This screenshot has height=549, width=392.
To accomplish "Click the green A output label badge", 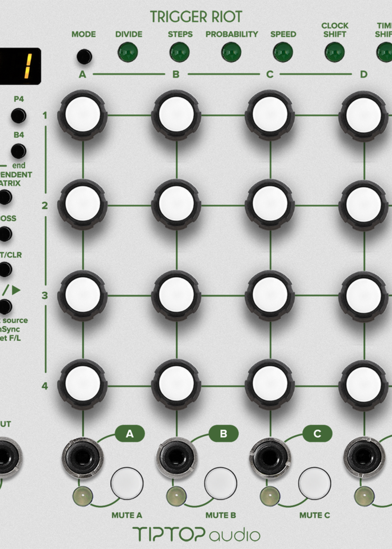I will coord(130,434).
